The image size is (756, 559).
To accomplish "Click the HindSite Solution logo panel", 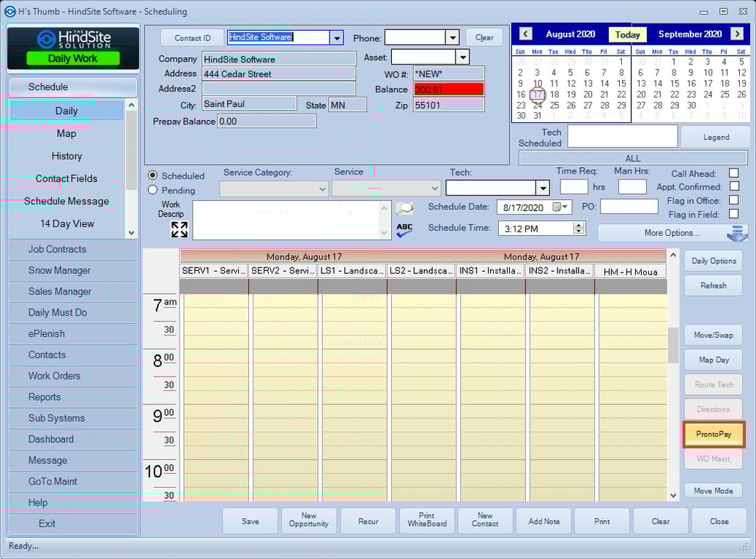I will (x=72, y=48).
